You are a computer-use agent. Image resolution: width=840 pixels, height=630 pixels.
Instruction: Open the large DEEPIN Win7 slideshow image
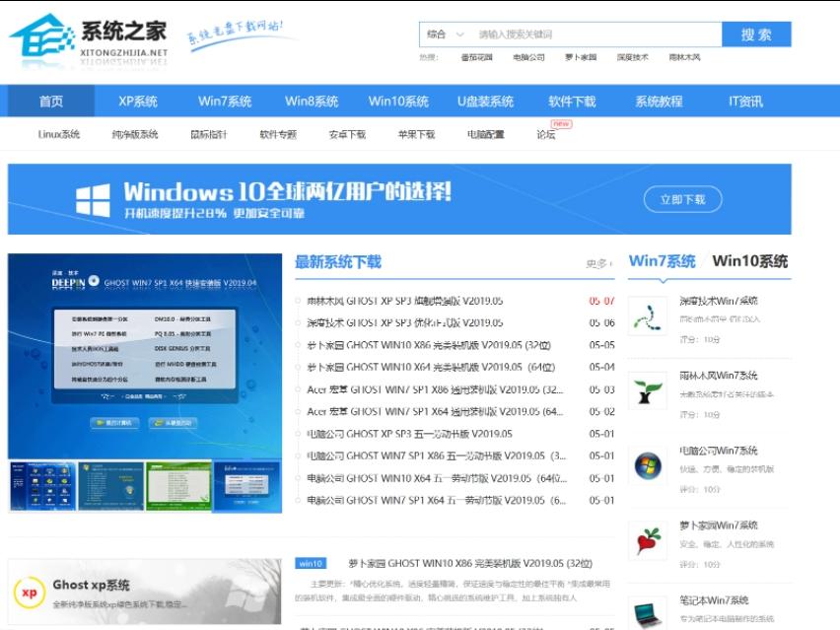(x=145, y=356)
